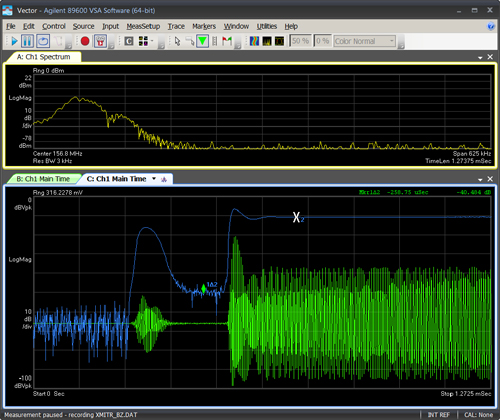Viewport: 500px width, 420px height.
Task: Toggle the recording player icon
Action: [100, 41]
